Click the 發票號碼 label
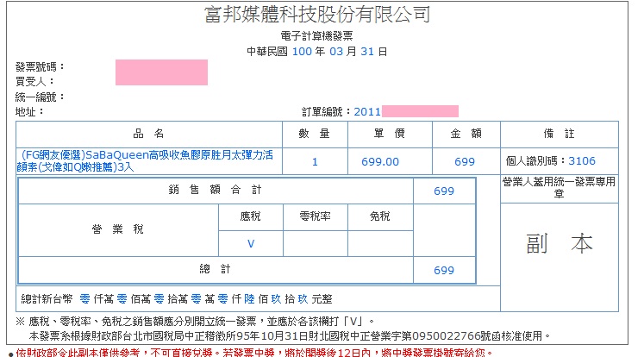Image resolution: width=644 pixels, height=357 pixels. point(40,66)
